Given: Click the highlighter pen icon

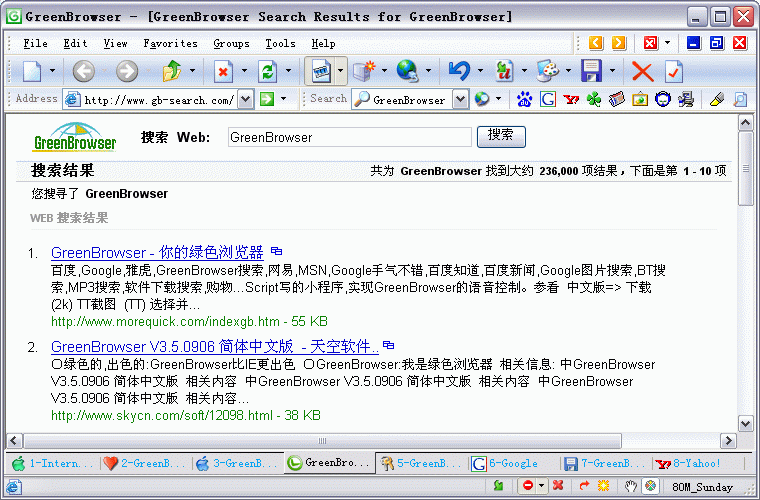Looking at the screenshot, I should click(716, 99).
